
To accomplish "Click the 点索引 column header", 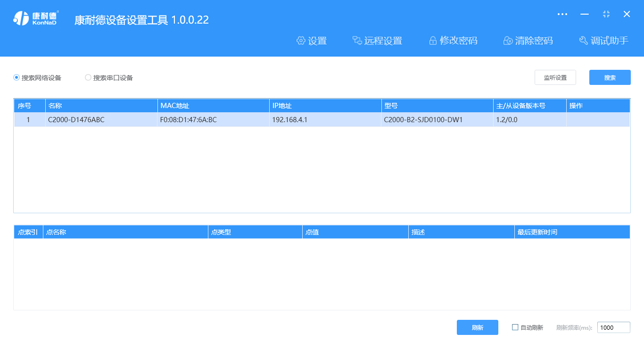I will pyautogui.click(x=28, y=232).
